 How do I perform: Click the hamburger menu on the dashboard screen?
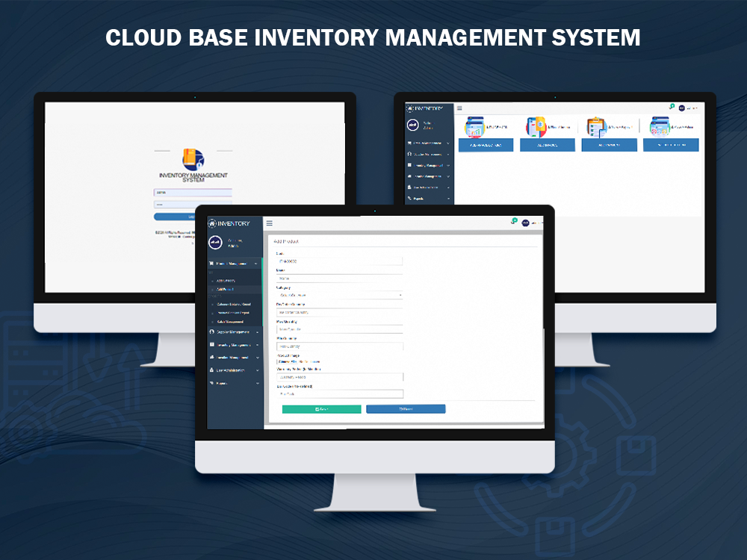click(x=458, y=108)
